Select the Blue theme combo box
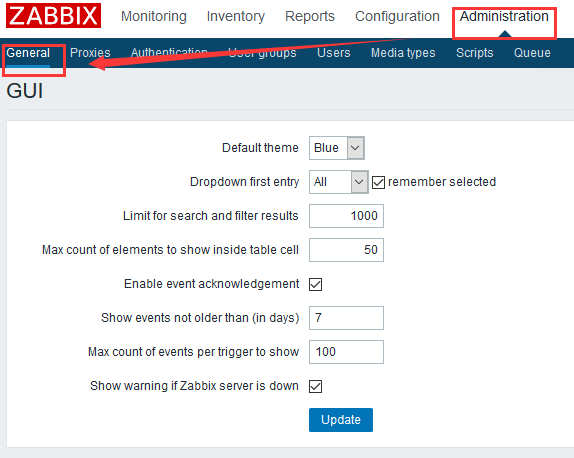The height and width of the screenshot is (458, 574). pos(337,148)
